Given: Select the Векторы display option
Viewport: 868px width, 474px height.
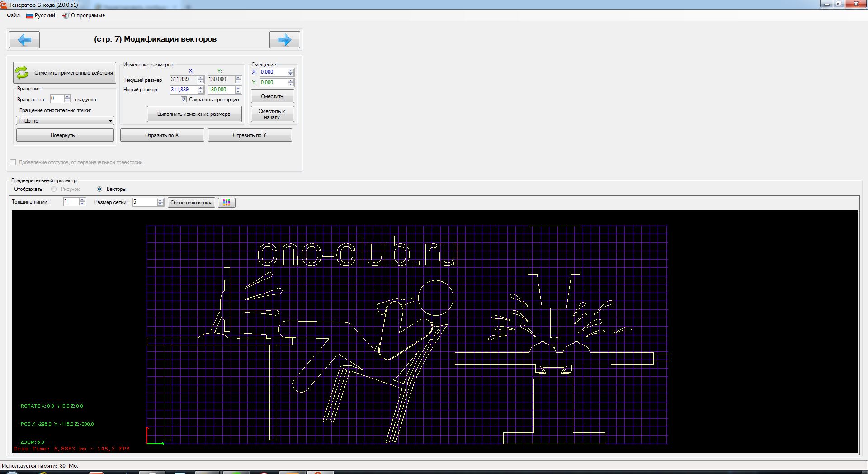Looking at the screenshot, I should tap(99, 189).
